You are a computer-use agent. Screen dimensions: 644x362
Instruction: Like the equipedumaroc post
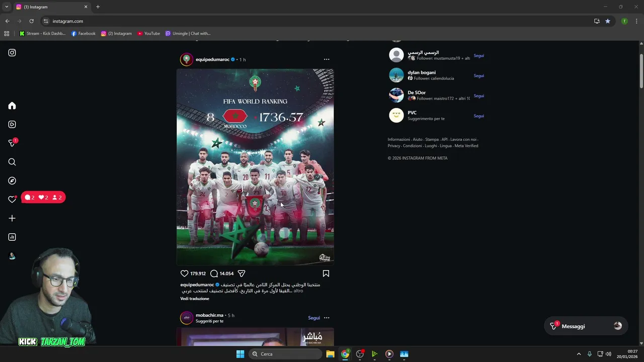(184, 274)
